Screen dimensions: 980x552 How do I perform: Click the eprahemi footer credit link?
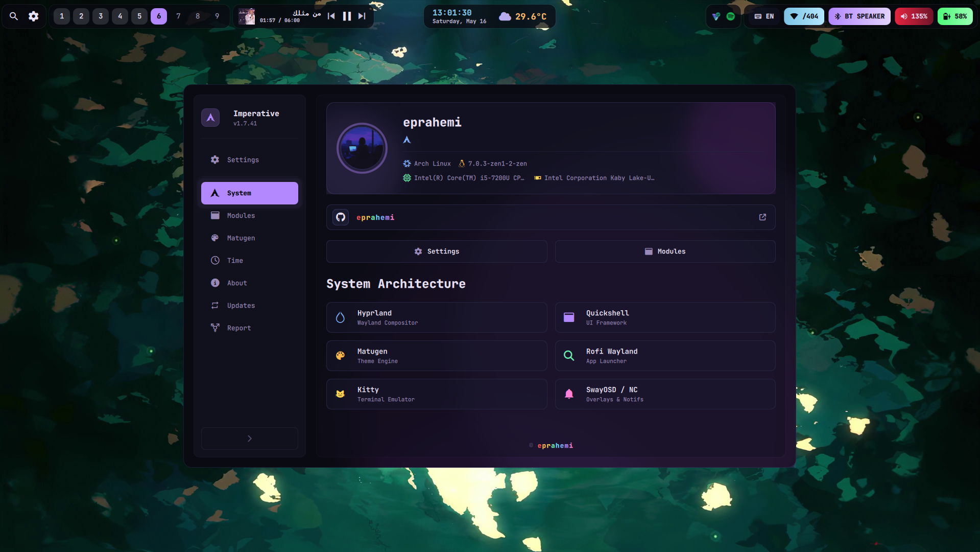[555, 446]
